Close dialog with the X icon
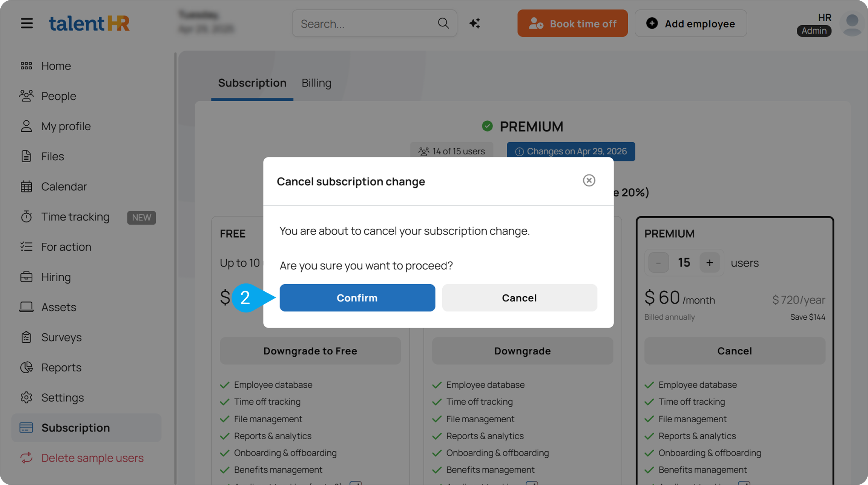Viewport: 868px width, 485px height. tap(589, 180)
